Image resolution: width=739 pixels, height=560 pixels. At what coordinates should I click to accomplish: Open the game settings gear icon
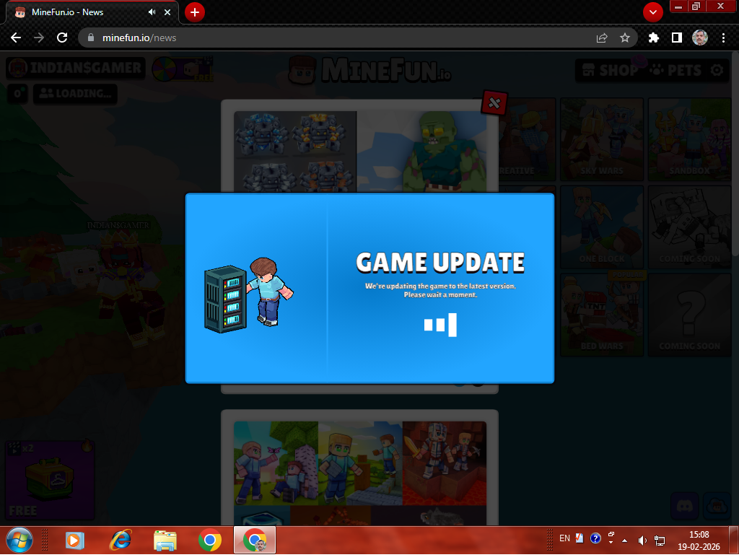716,70
